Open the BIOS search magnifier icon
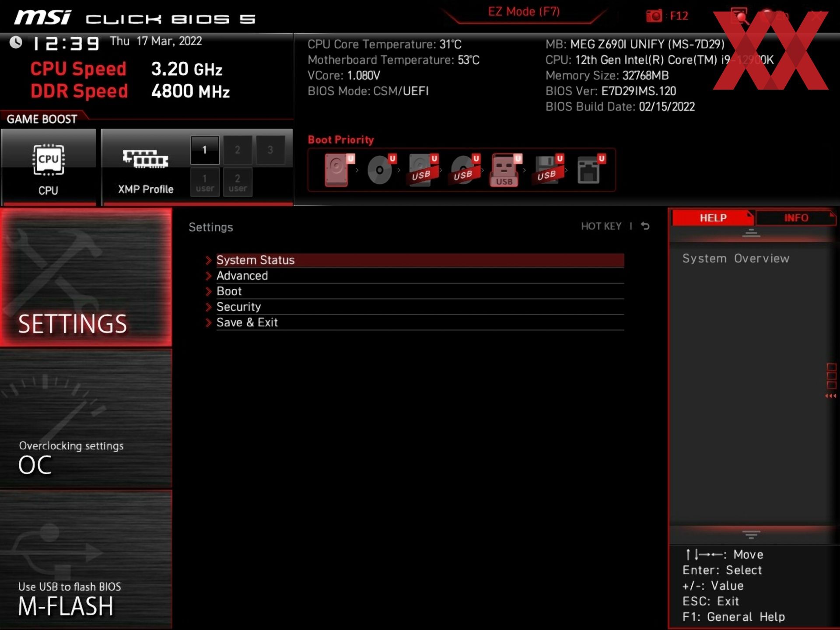This screenshot has height=630, width=840. pyautogui.click(x=739, y=17)
